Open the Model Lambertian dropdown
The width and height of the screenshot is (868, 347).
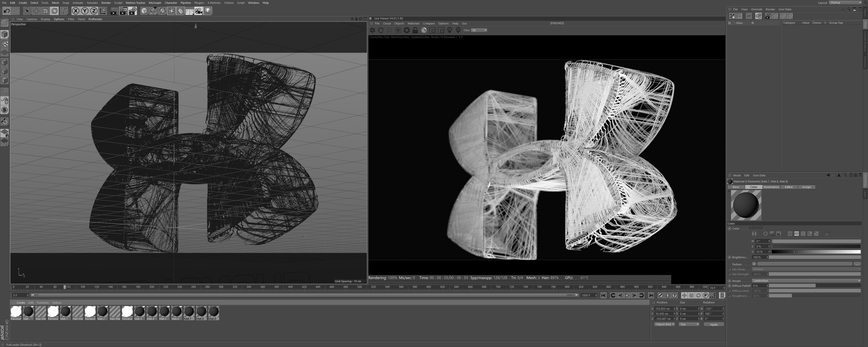pos(806,281)
